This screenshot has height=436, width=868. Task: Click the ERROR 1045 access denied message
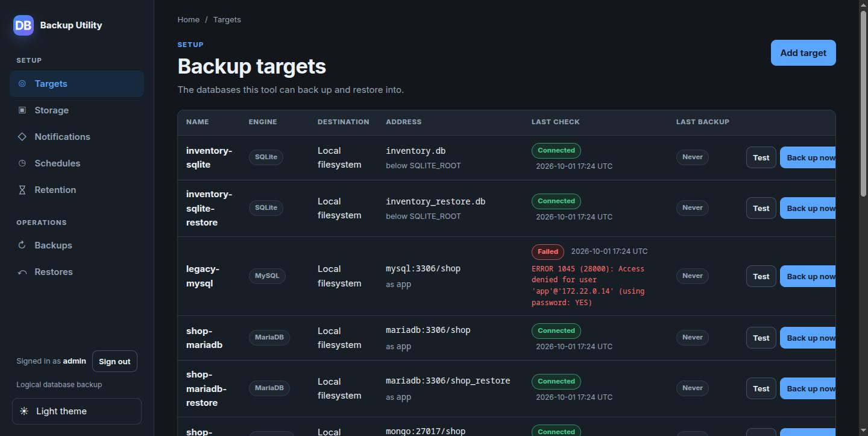tap(588, 285)
